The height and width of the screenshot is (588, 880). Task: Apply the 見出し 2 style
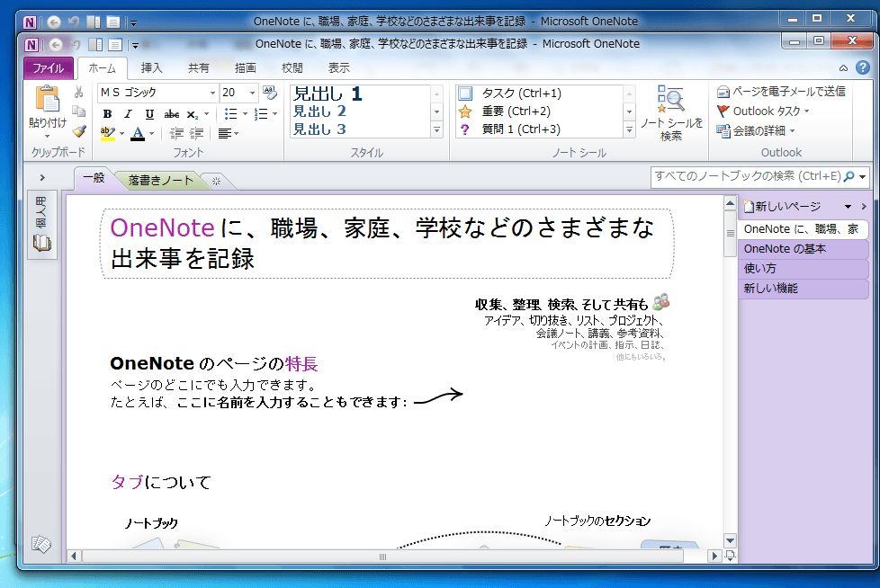(x=319, y=111)
